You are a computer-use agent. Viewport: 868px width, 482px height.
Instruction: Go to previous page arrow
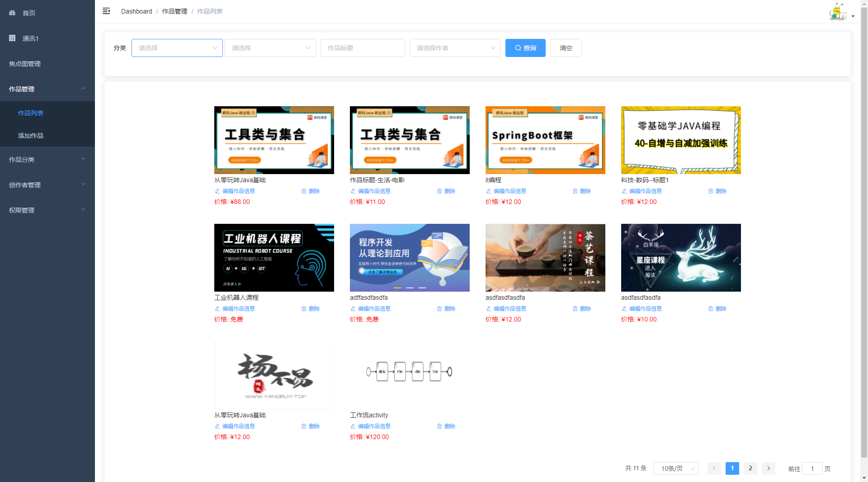[x=714, y=468]
